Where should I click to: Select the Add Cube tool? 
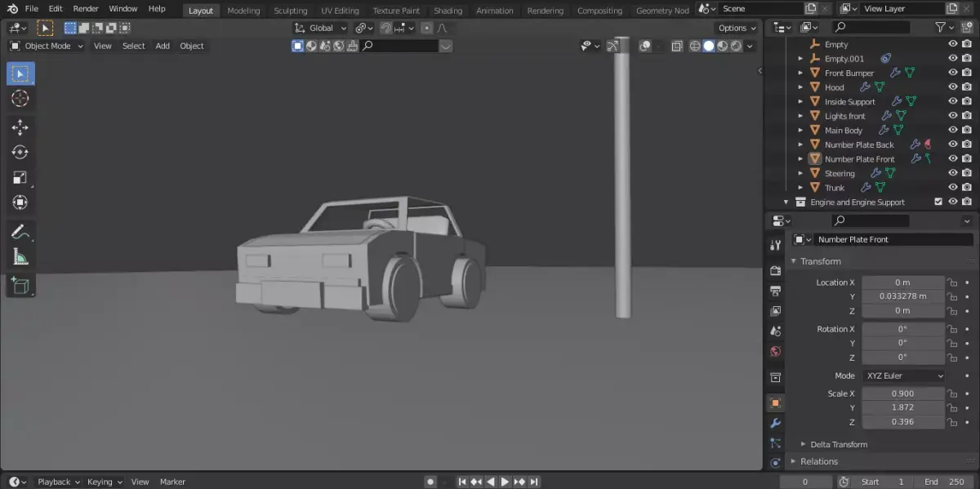coord(20,286)
